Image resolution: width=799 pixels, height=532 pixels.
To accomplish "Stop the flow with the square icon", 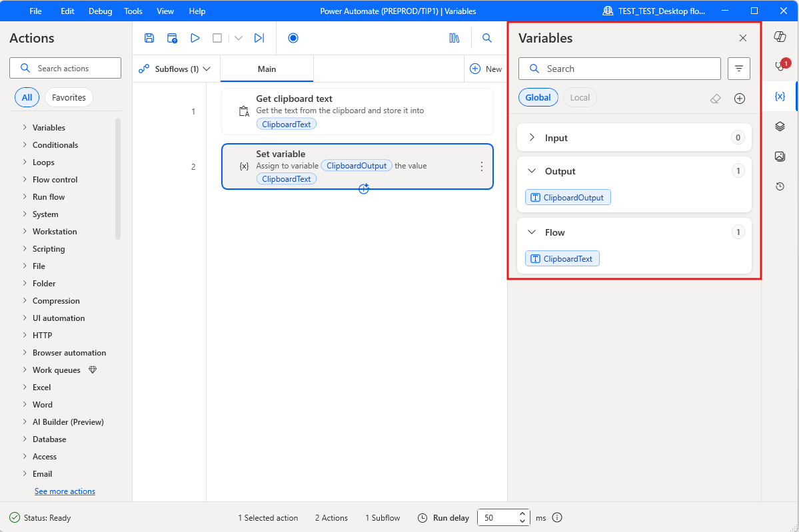I will pyautogui.click(x=217, y=38).
